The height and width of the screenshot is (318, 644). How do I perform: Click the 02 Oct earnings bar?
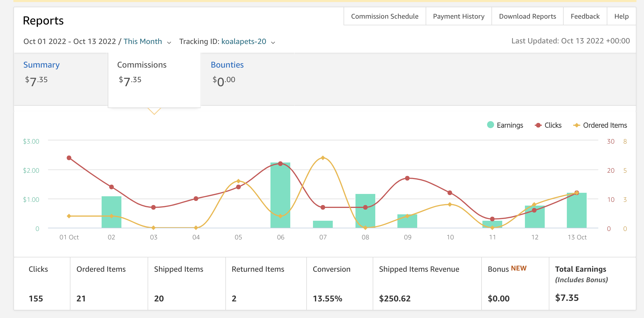112,212
